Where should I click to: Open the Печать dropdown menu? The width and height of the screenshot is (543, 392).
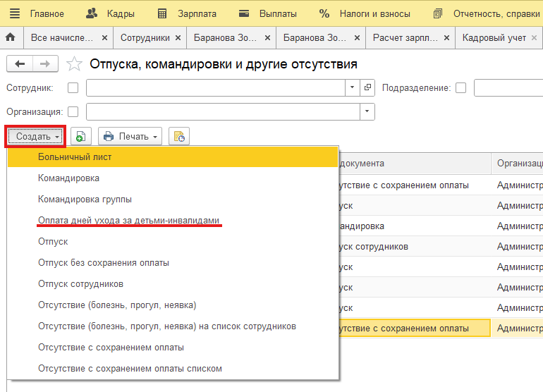[130, 137]
